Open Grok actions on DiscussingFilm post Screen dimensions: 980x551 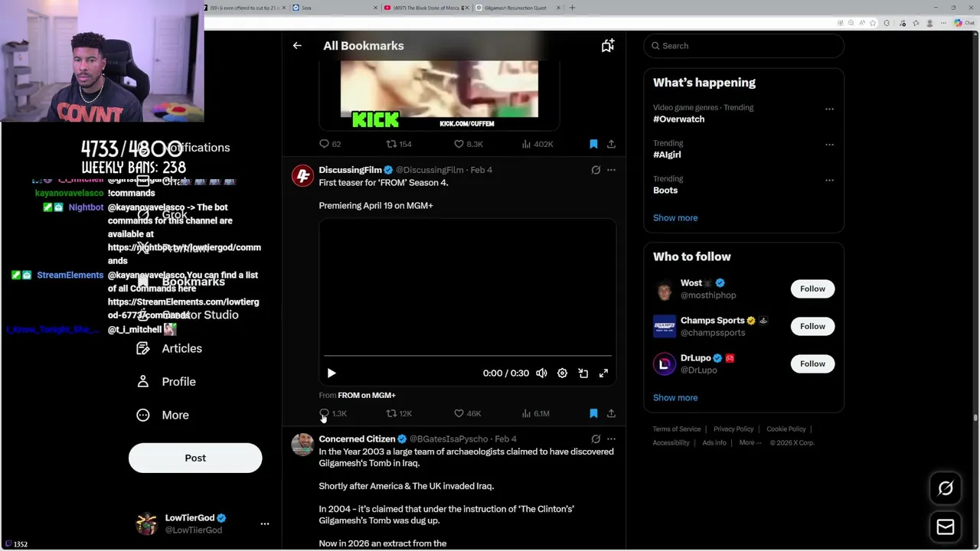pyautogui.click(x=596, y=170)
